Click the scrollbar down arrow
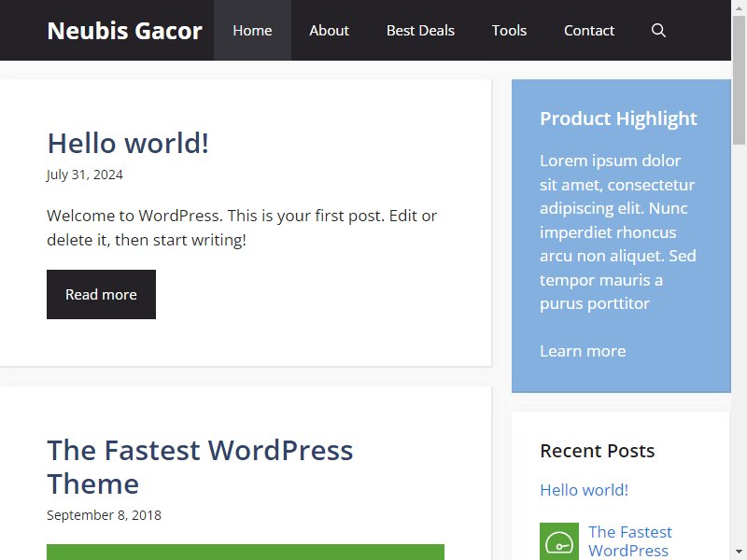Viewport: 747px width, 560px height. [739, 553]
